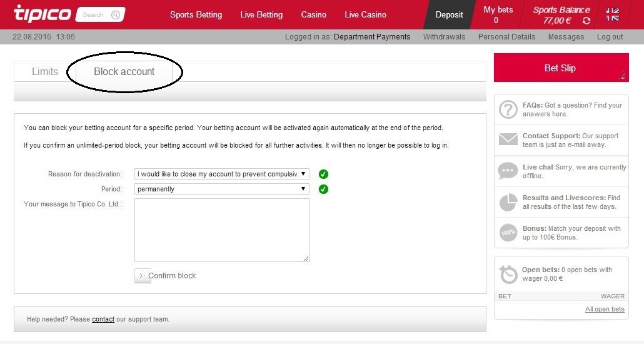Click the FAQs help text

click(x=572, y=109)
